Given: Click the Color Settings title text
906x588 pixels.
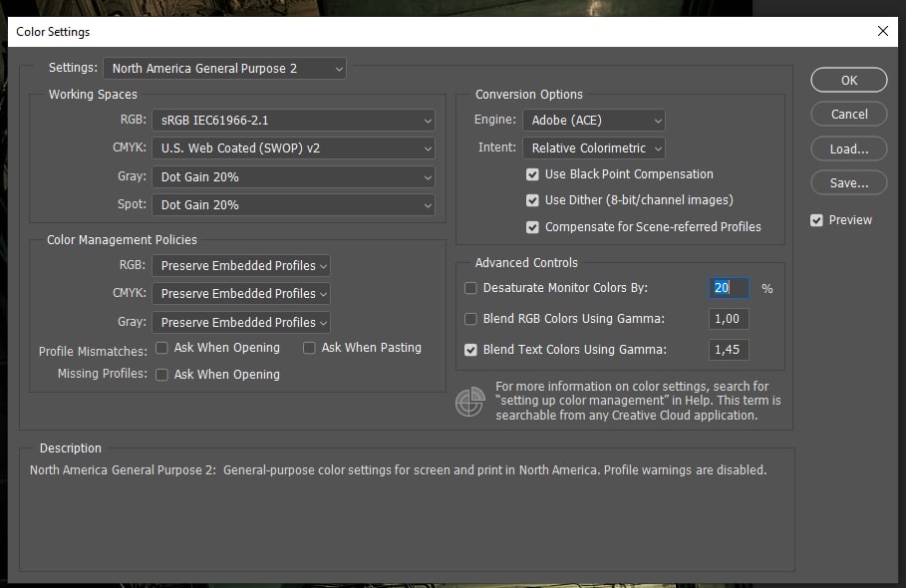Looking at the screenshot, I should [53, 32].
